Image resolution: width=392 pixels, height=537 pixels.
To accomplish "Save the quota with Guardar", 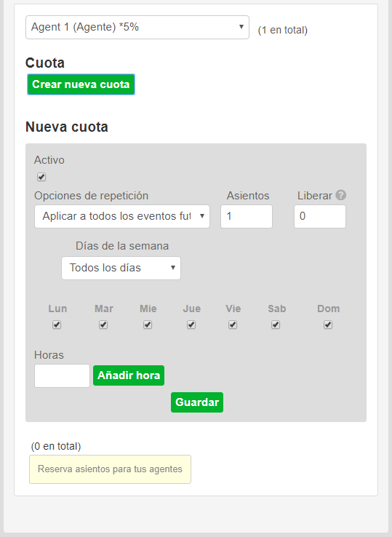I will [197, 402].
